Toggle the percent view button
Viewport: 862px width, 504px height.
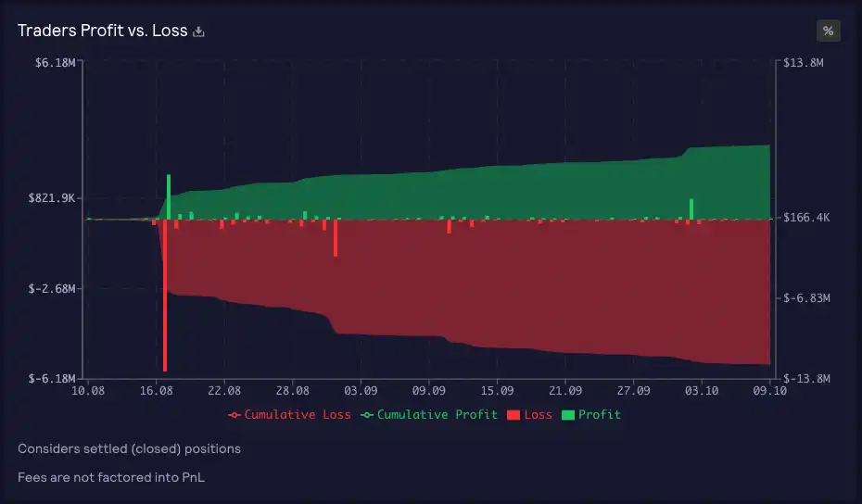click(828, 31)
